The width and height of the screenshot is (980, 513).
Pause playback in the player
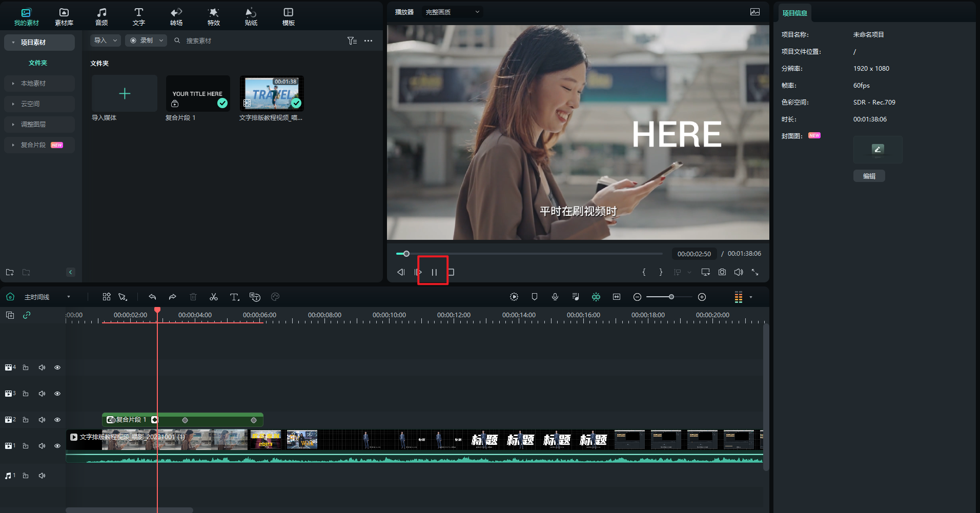(x=434, y=272)
